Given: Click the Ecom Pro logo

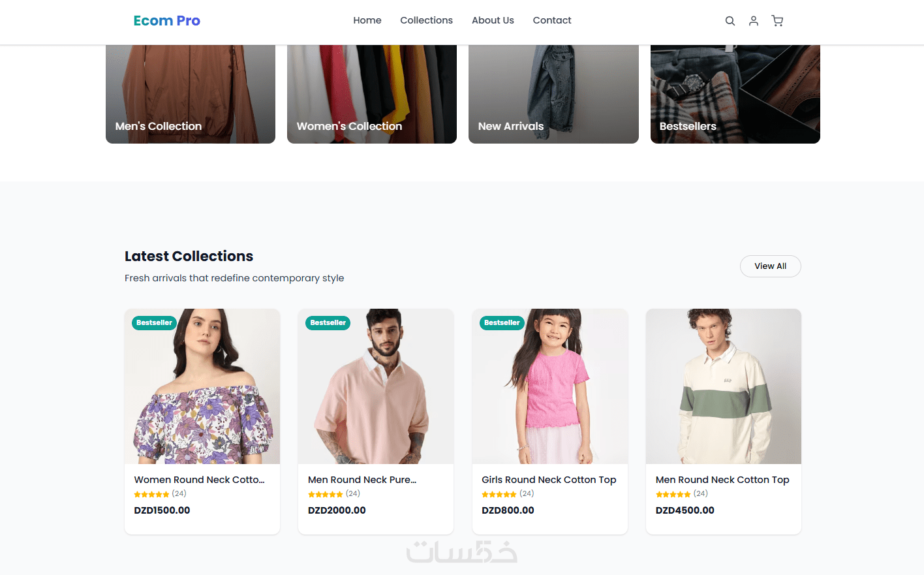Looking at the screenshot, I should click(x=166, y=21).
